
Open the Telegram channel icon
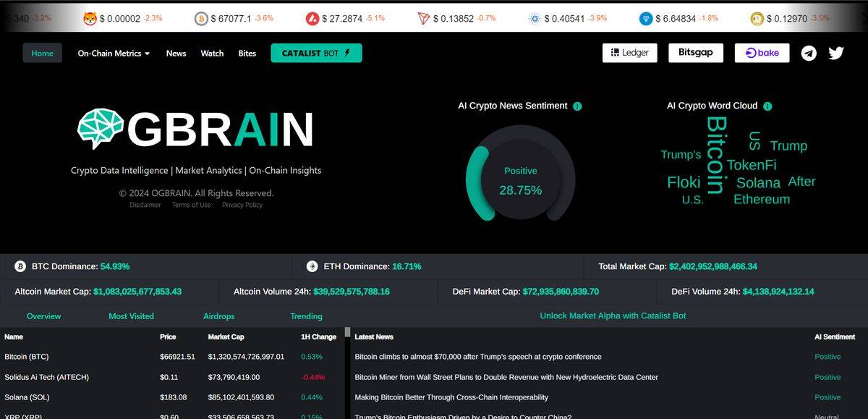point(809,52)
